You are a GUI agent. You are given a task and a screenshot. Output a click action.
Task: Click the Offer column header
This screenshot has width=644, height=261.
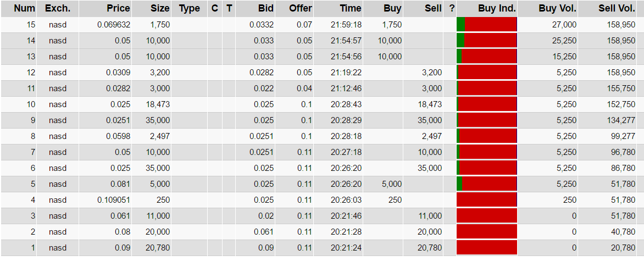point(301,8)
